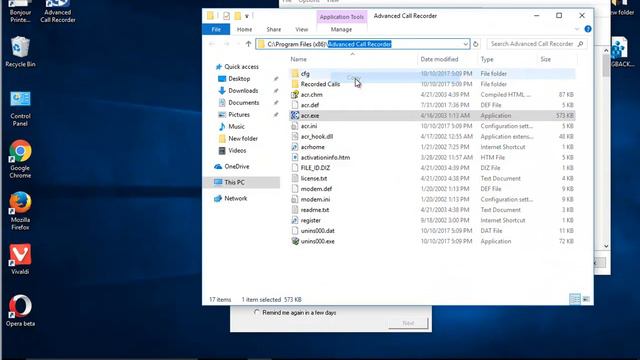The height and width of the screenshot is (360, 640).
Task: Select the unins000.exe uninstaller icon
Action: click(295, 241)
